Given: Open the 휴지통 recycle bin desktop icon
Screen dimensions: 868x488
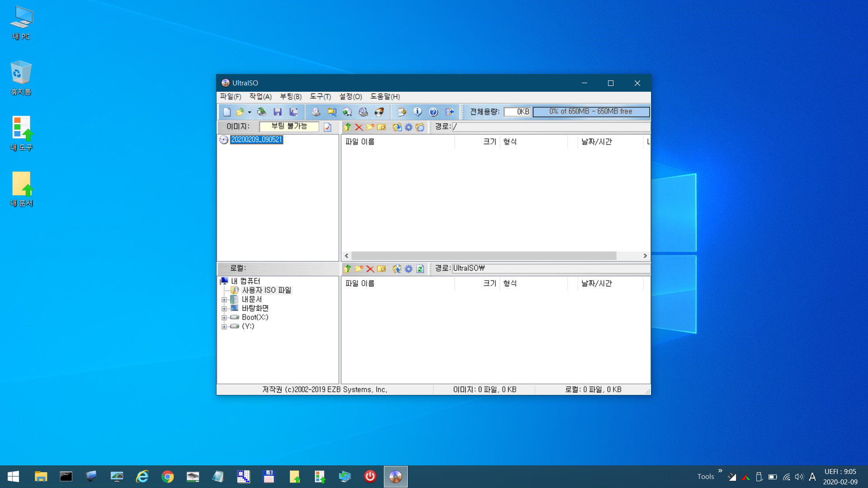Looking at the screenshot, I should pos(21,78).
